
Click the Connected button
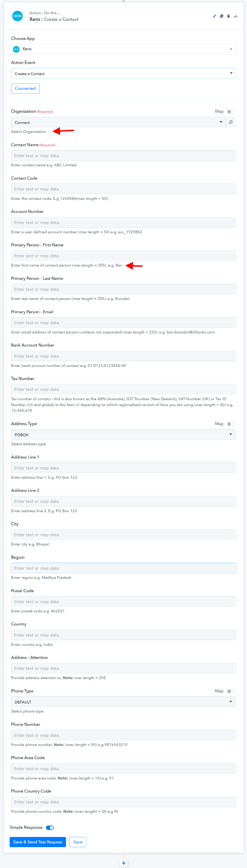point(25,88)
